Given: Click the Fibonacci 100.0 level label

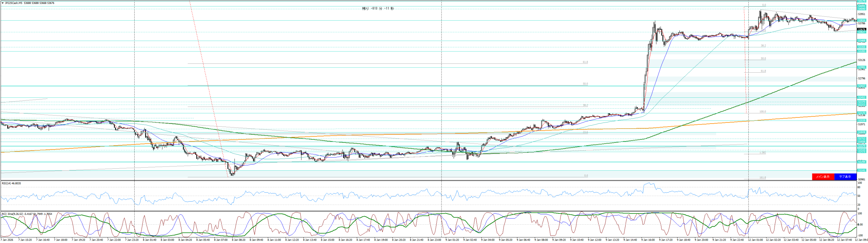Looking at the screenshot, I should 763,111.
